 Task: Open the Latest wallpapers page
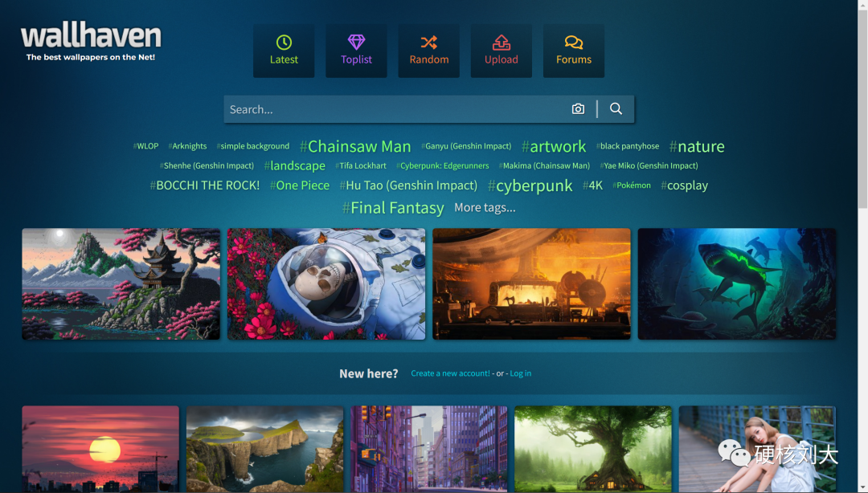[284, 51]
